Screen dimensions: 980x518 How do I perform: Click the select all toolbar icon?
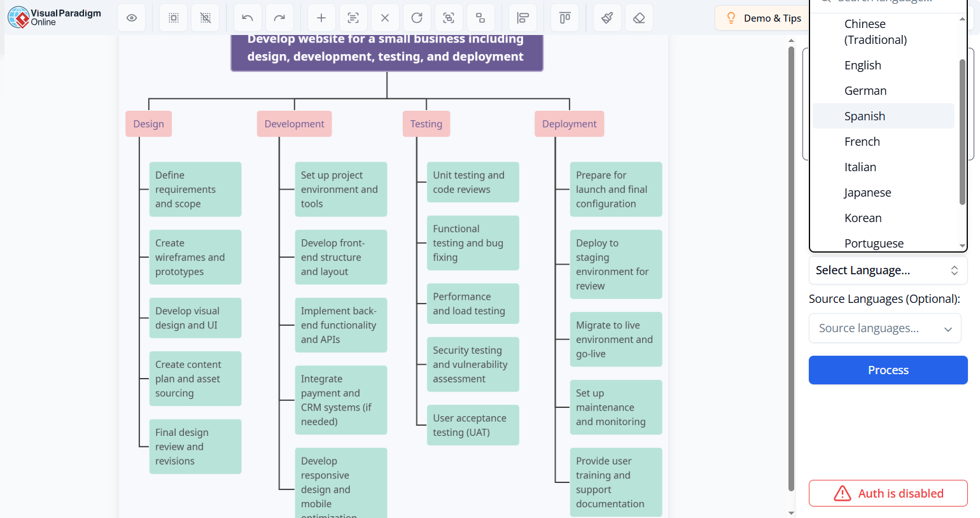click(173, 17)
